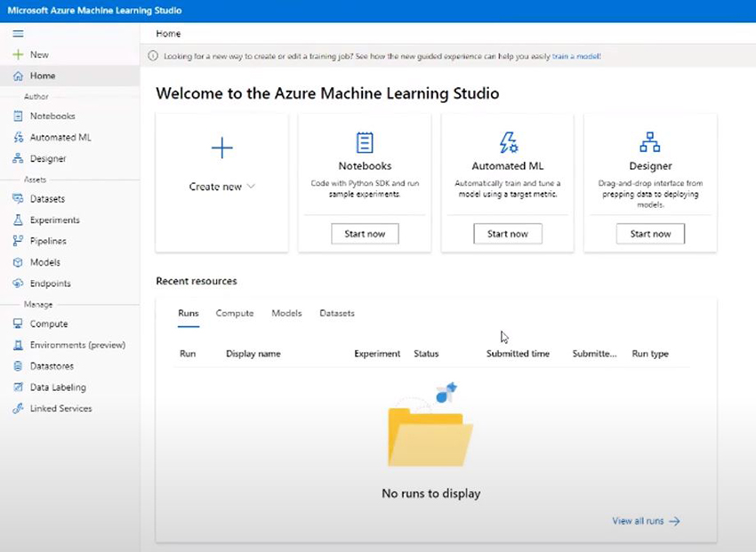The height and width of the screenshot is (552, 756).
Task: Open Data Labeling in the sidebar
Action: click(x=58, y=388)
